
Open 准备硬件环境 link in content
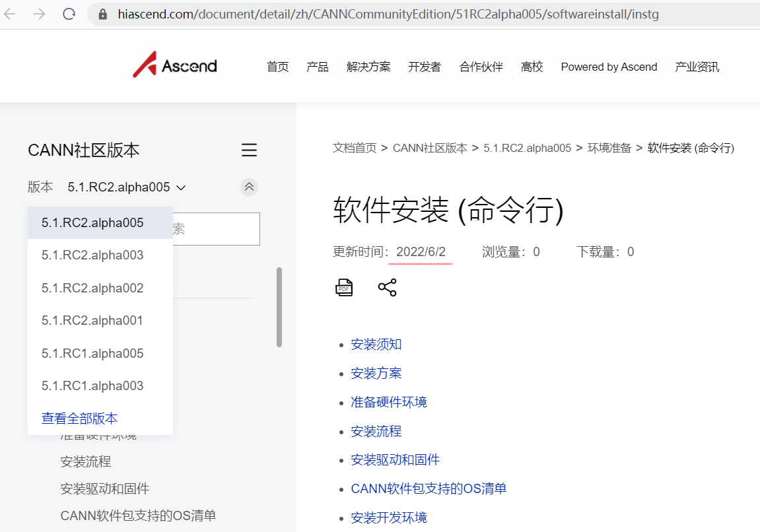coord(389,402)
